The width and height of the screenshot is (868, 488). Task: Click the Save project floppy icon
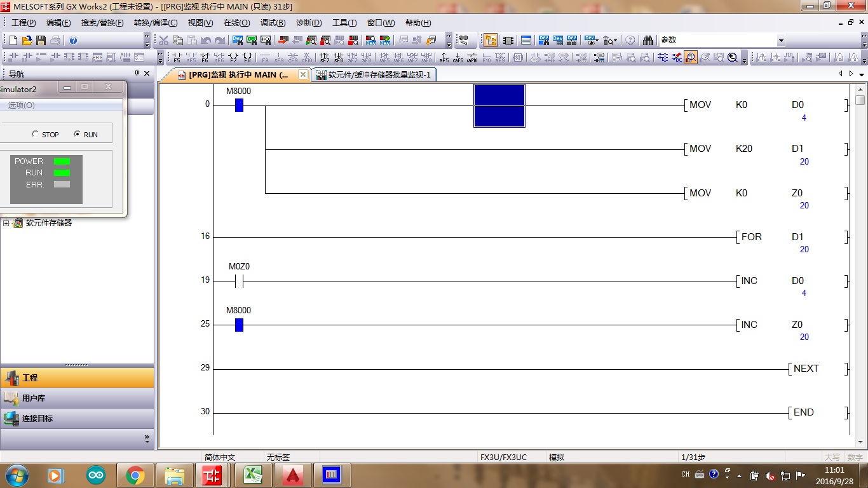tap(41, 41)
